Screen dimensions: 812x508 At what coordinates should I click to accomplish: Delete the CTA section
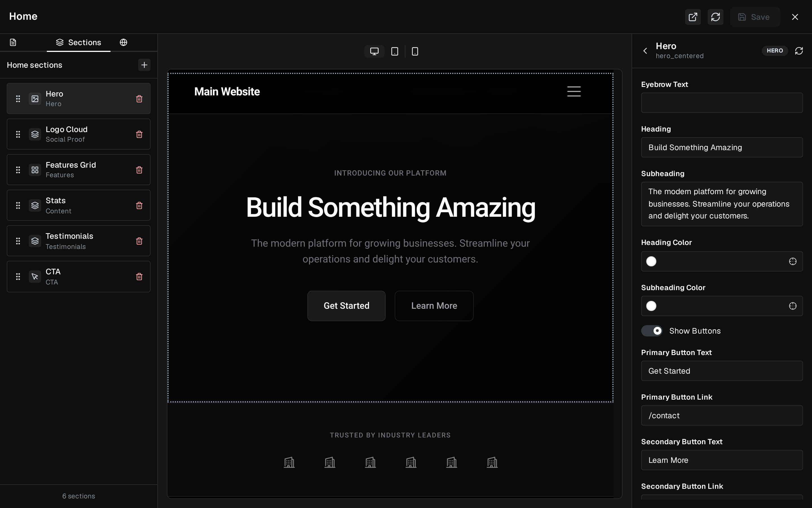coord(139,277)
